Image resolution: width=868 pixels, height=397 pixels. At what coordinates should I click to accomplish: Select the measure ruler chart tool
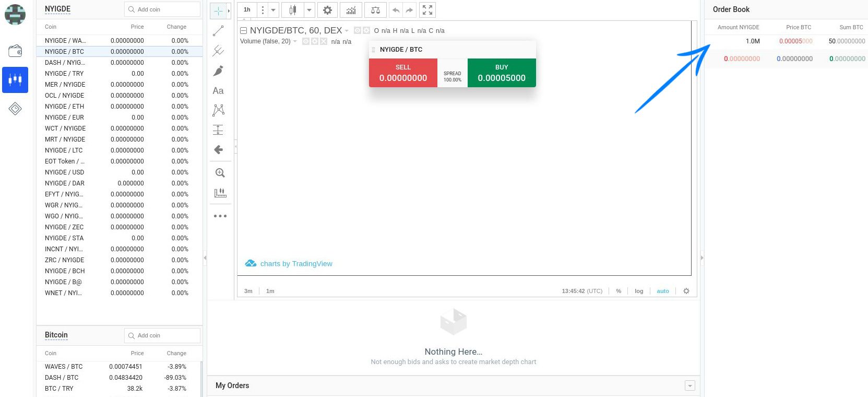[220, 193]
